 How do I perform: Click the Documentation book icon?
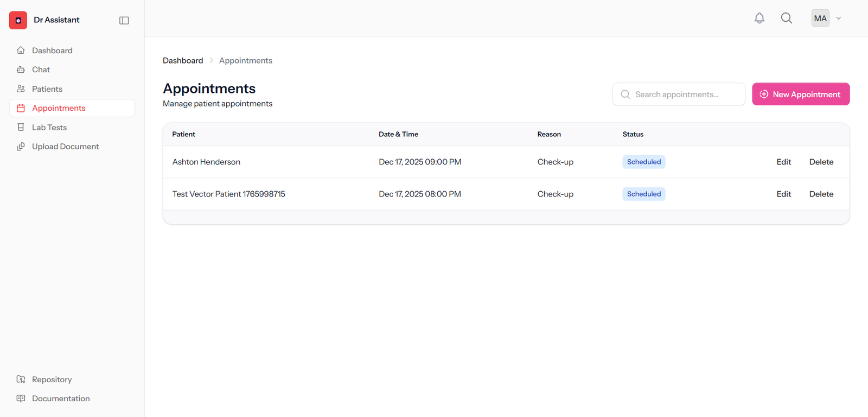(21, 399)
